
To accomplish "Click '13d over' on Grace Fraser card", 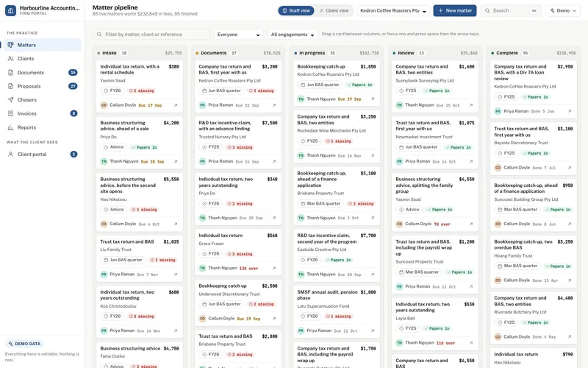I will coord(248,268).
